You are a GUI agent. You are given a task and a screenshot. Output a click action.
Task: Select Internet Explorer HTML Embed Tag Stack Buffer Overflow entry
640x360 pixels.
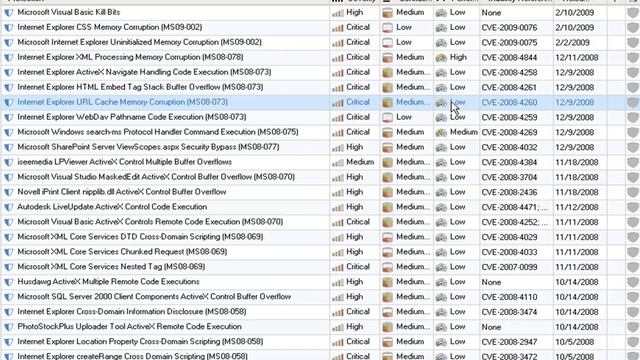[x=140, y=87]
